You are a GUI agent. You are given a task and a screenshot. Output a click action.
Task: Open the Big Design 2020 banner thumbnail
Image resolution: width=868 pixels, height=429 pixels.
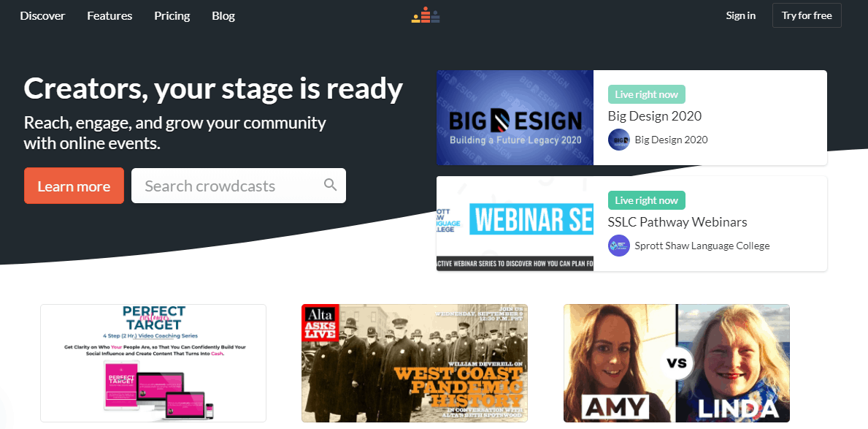pyautogui.click(x=515, y=118)
